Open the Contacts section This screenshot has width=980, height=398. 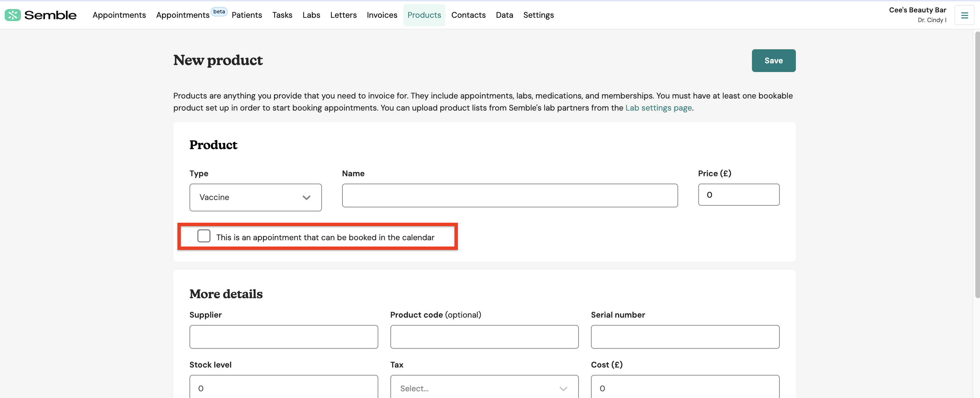468,15
